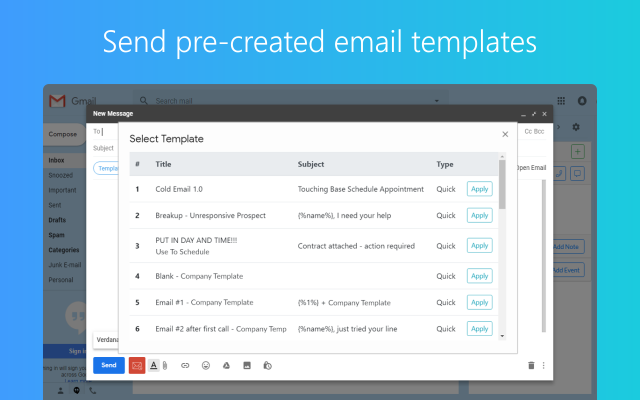Screen dimensions: 640x400
Task: Apply the Blank - Company Template
Action: (x=479, y=276)
